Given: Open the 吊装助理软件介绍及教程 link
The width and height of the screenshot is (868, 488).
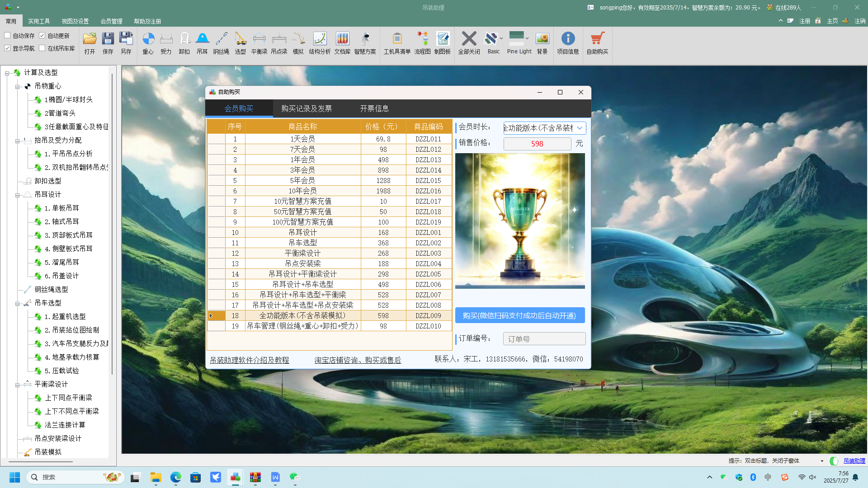Looking at the screenshot, I should (249, 360).
